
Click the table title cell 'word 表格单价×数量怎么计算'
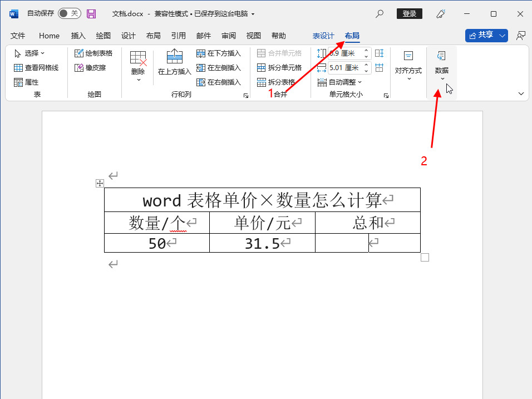coord(262,200)
